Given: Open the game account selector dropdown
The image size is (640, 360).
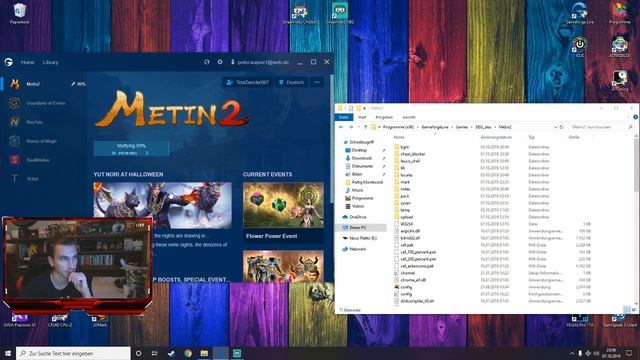Looking at the screenshot, I should 248,82.
